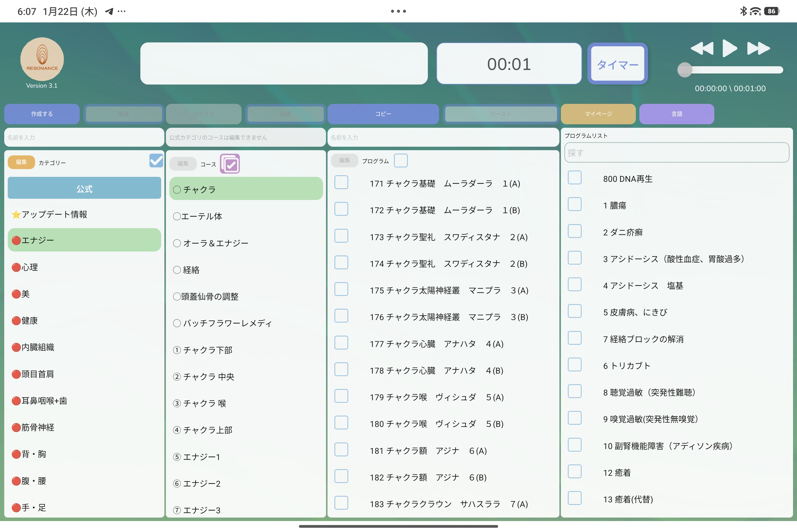Select the エナジー category
The width and height of the screenshot is (797, 532).
point(84,240)
